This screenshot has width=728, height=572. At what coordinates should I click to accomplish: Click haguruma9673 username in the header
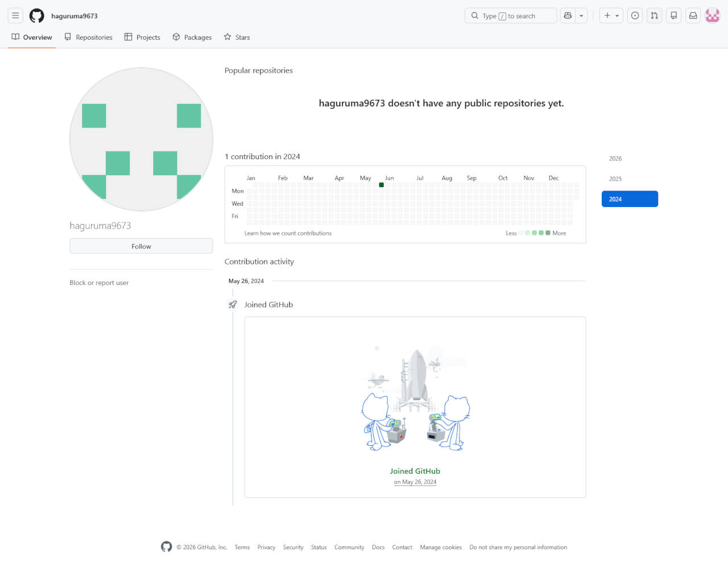pos(75,16)
